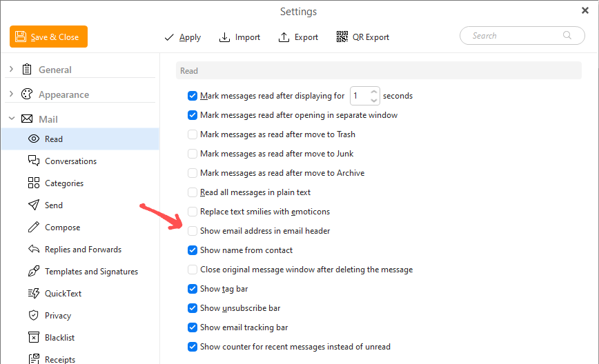The image size is (599, 364).
Task: Click the Send paper plane icon
Action: [x=34, y=205]
